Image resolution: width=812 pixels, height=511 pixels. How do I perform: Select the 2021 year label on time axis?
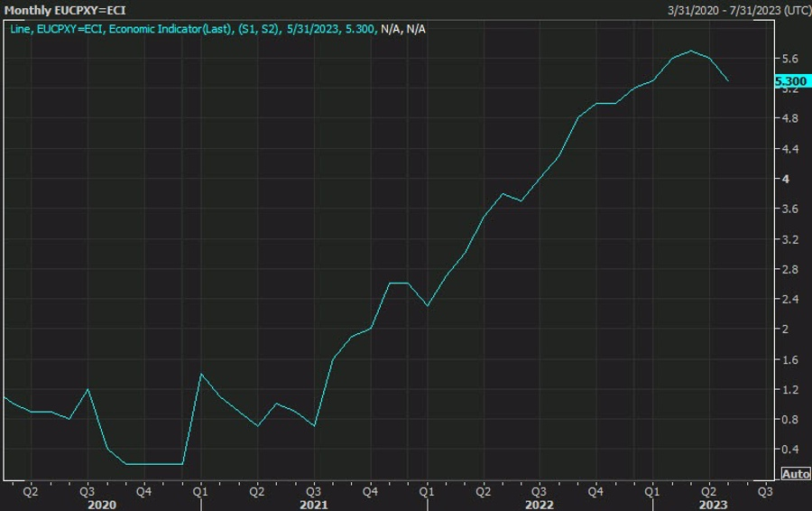(x=313, y=505)
